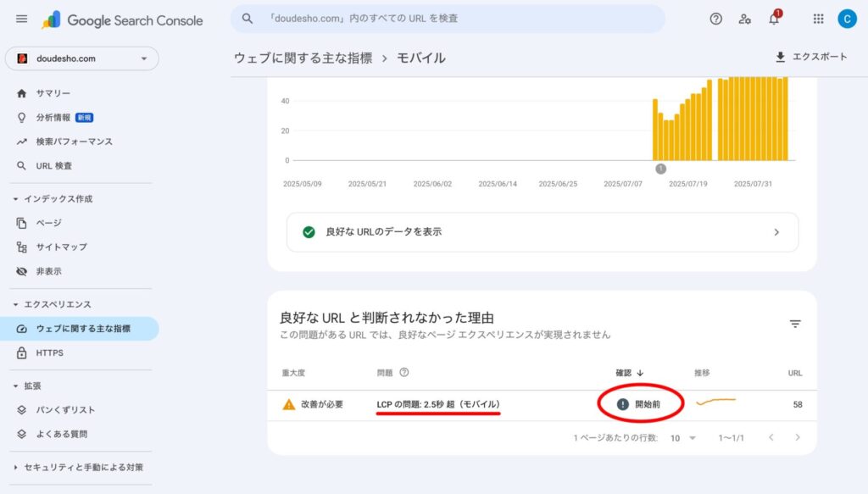Click the URL inspection search field
Viewport: 868px width, 494px height.
[448, 19]
